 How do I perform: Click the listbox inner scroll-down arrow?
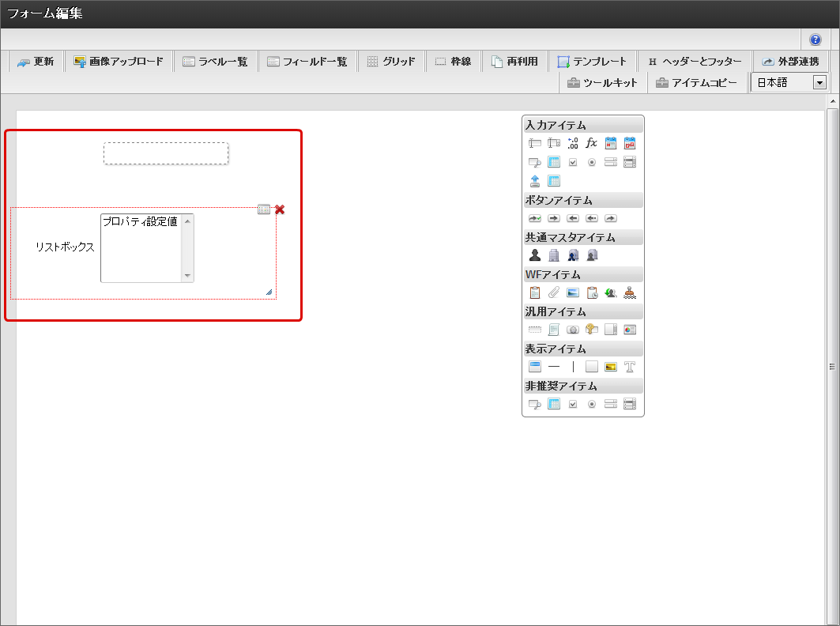[187, 276]
